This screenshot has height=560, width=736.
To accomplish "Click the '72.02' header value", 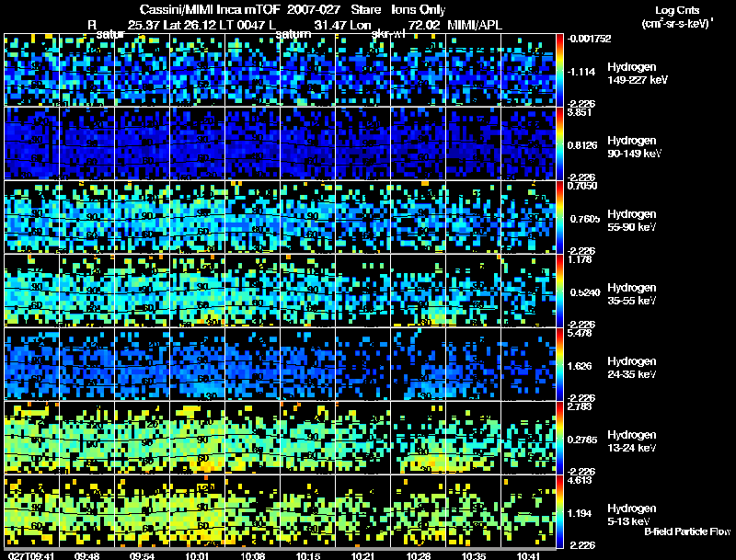I will tap(423, 25).
